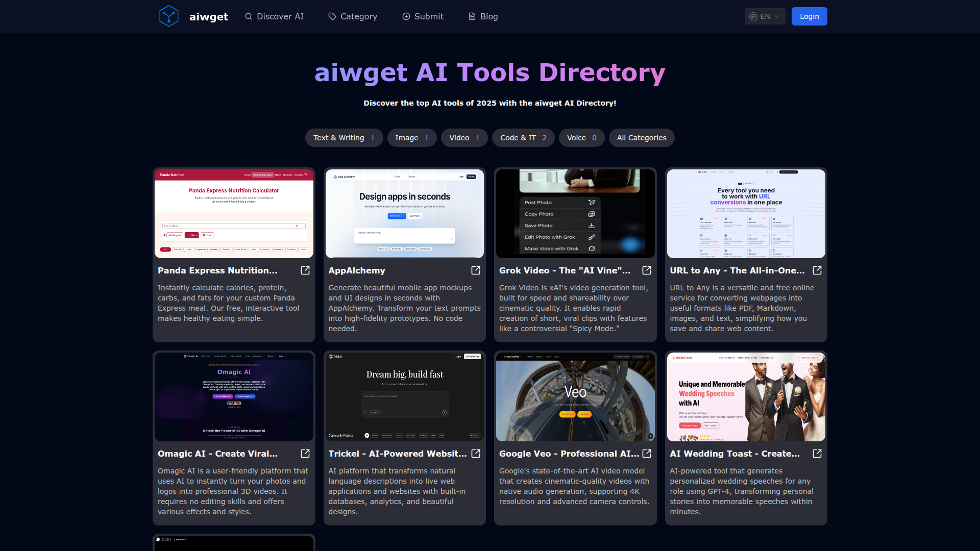Expand the EN language dropdown chevron
Image resolution: width=980 pixels, height=551 pixels.
pyautogui.click(x=777, y=16)
